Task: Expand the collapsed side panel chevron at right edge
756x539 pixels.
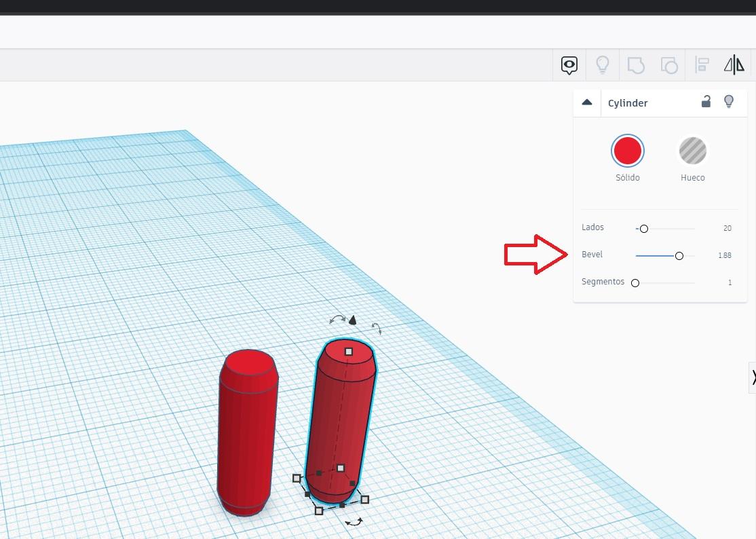Action: pos(753,377)
